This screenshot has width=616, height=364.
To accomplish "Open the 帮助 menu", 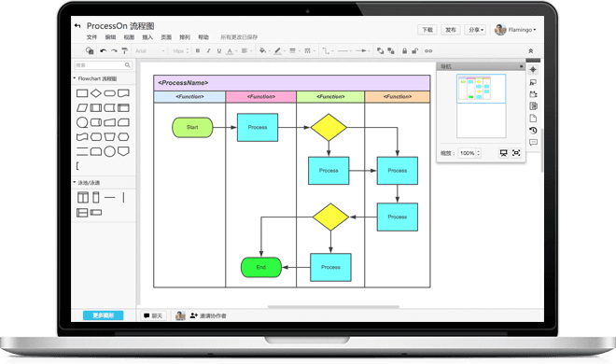I will pyautogui.click(x=203, y=37).
